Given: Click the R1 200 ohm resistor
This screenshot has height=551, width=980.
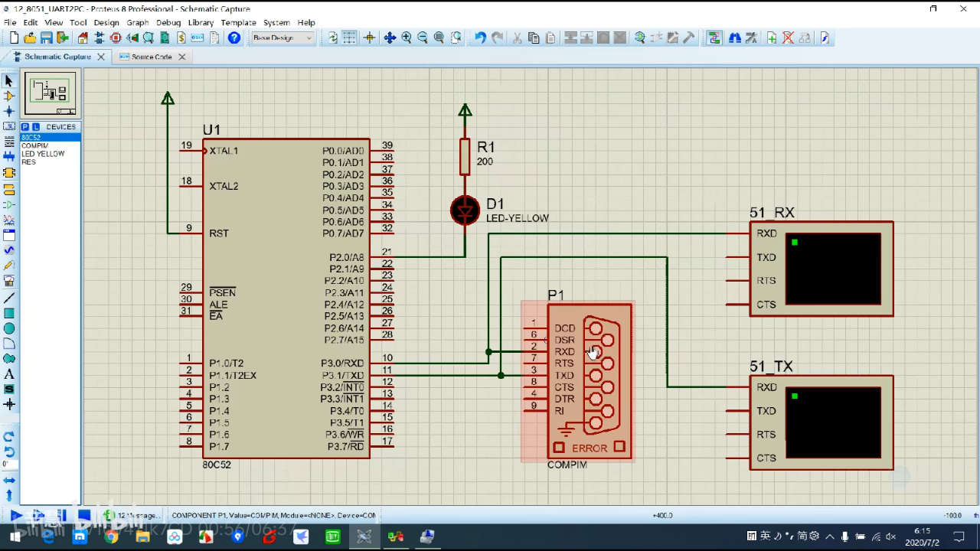Looking at the screenshot, I should (x=465, y=157).
